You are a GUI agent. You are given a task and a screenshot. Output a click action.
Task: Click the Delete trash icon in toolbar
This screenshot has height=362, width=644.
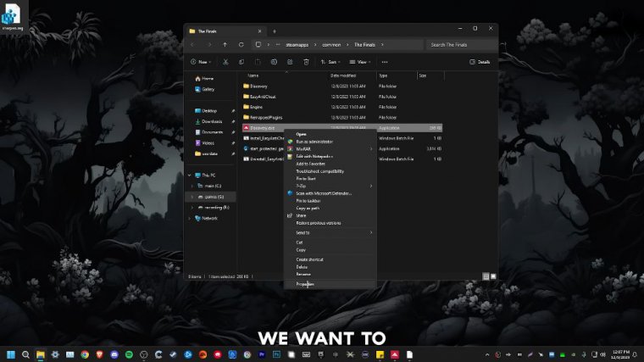306,62
